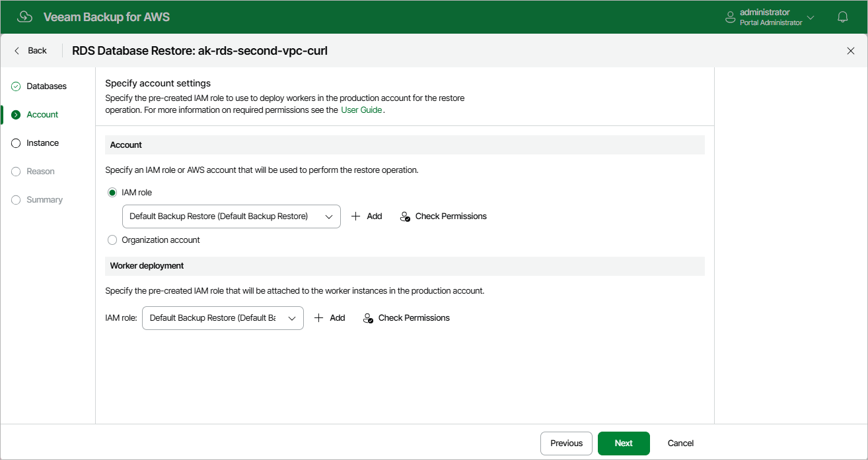The width and height of the screenshot is (868, 460).
Task: Select the Organization account option
Action: [x=112, y=240]
